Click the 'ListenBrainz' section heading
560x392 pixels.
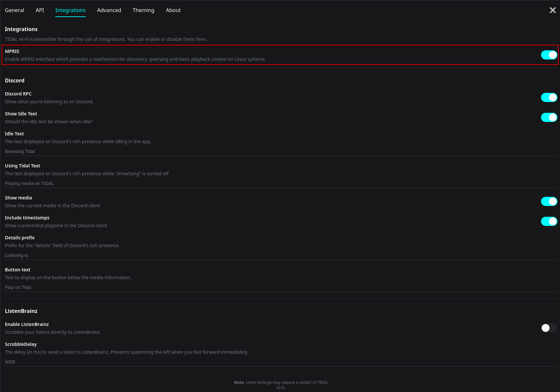21,311
